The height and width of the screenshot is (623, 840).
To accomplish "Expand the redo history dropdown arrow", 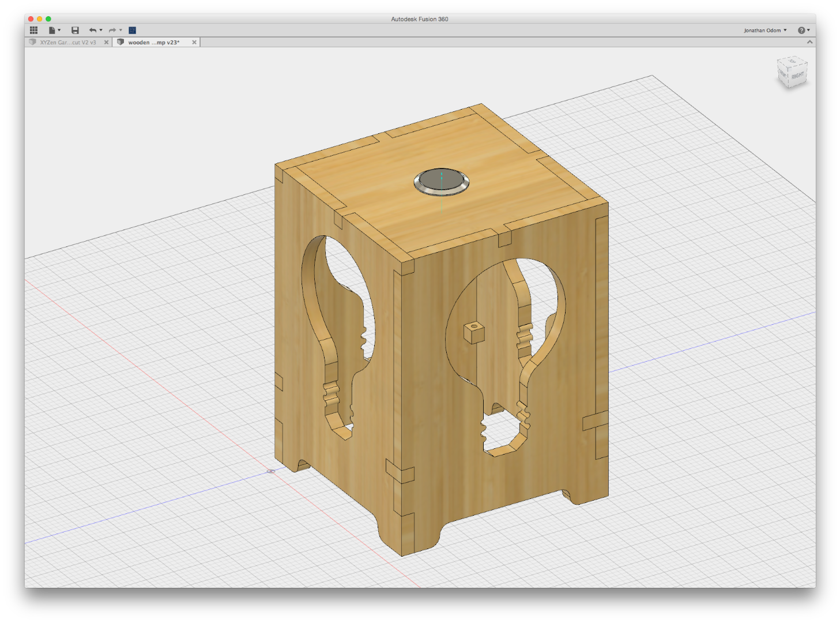I will click(120, 30).
